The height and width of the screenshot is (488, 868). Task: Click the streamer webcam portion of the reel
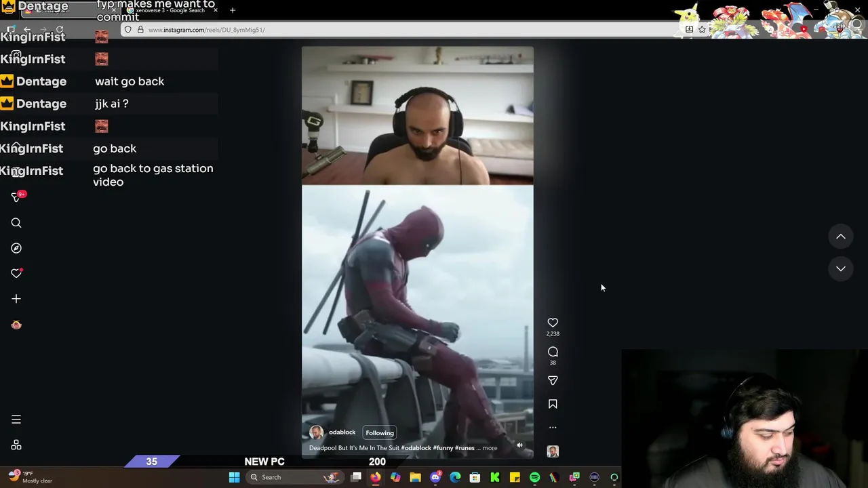tap(417, 115)
